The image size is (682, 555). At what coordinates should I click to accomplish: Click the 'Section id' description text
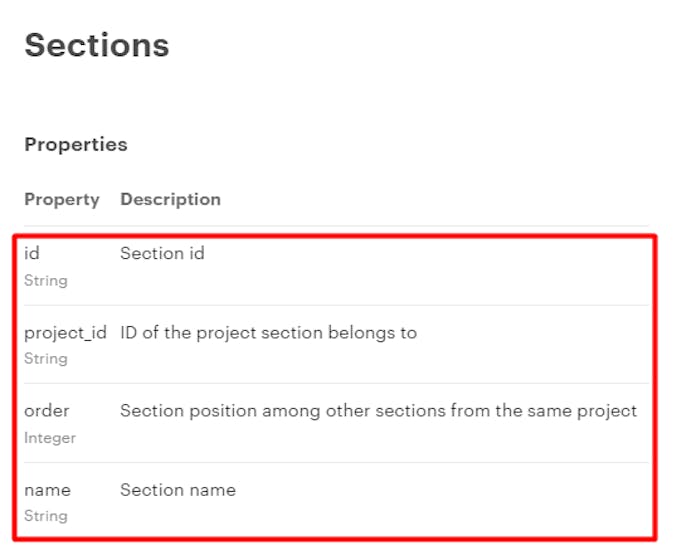tap(162, 254)
